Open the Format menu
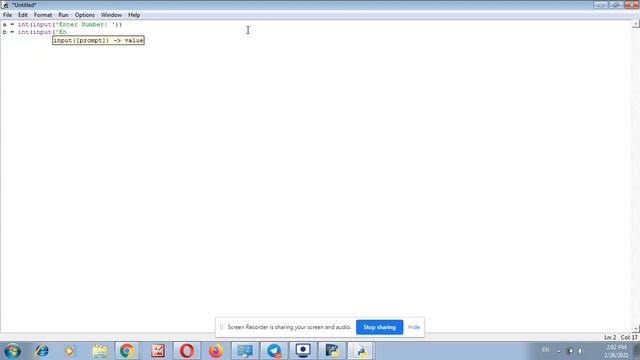Screen dimensions: 640x360 [43, 15]
